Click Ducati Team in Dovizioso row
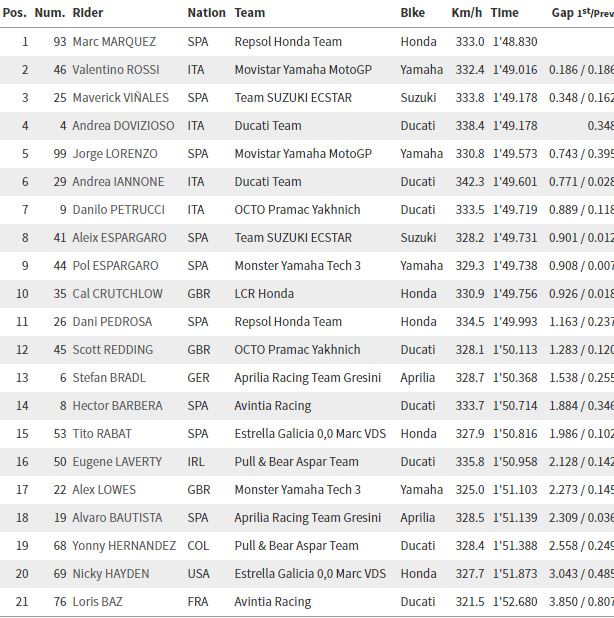Image resolution: width=614 pixels, height=618 pixels. click(x=268, y=126)
